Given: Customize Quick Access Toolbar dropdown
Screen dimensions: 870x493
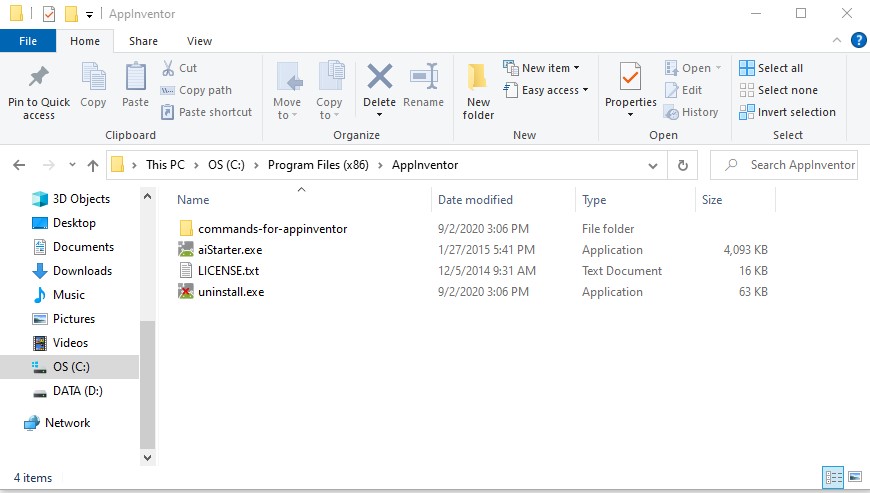Looking at the screenshot, I should coord(89,14).
